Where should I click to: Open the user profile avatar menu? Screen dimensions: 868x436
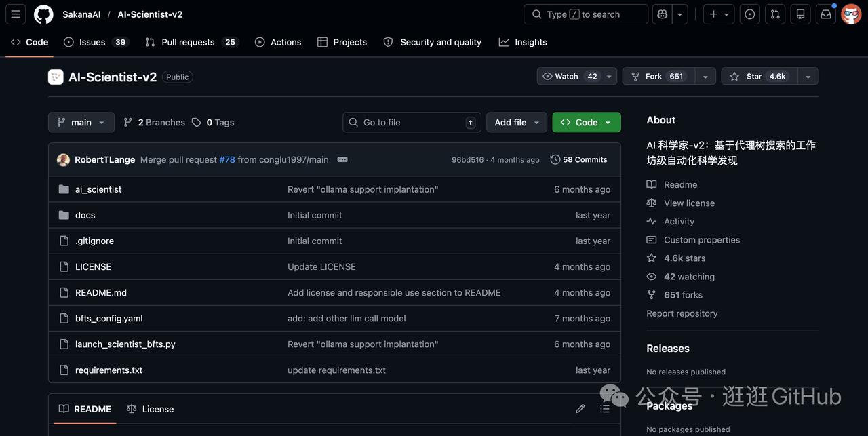(850, 14)
